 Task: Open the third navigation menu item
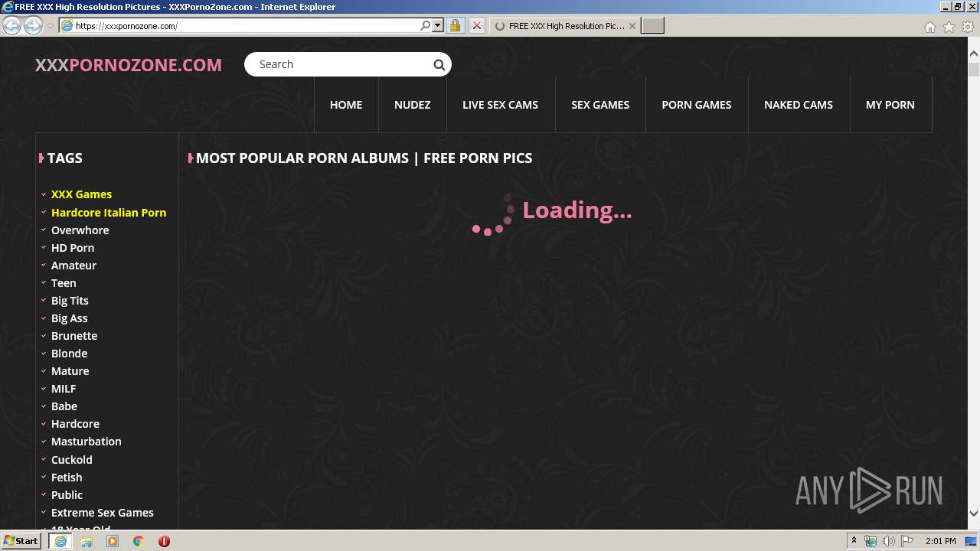click(x=500, y=105)
